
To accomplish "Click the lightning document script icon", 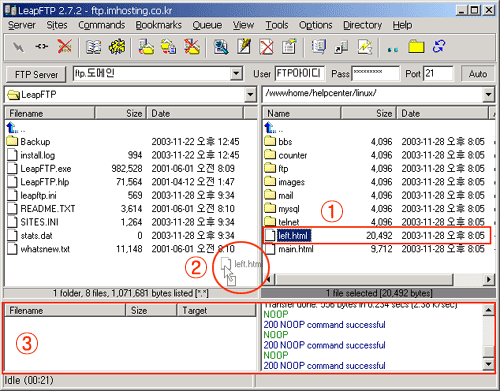I will tap(365, 47).
